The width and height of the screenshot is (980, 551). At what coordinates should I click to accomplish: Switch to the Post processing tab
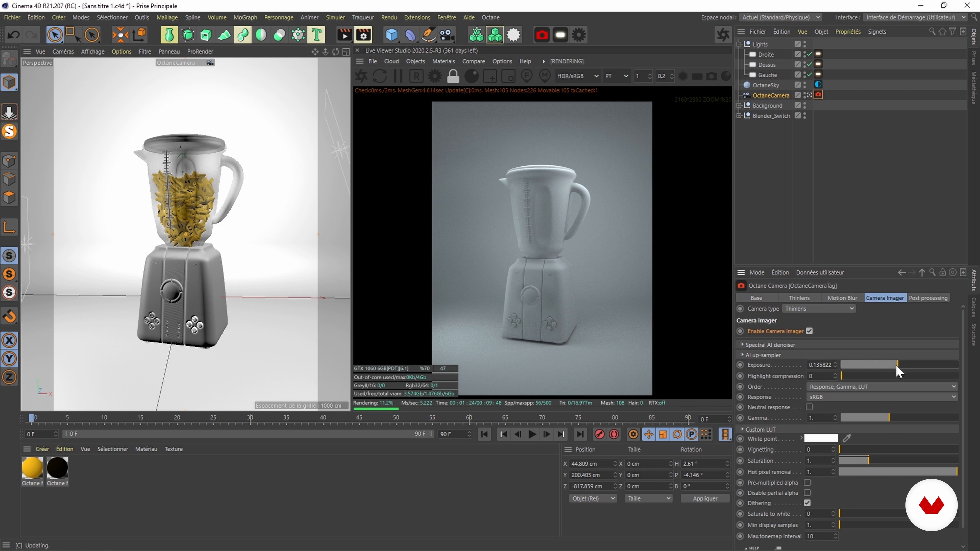(928, 298)
